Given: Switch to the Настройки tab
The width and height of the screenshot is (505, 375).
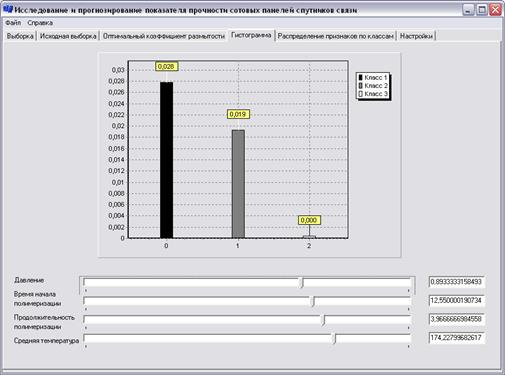Looking at the screenshot, I should (416, 36).
